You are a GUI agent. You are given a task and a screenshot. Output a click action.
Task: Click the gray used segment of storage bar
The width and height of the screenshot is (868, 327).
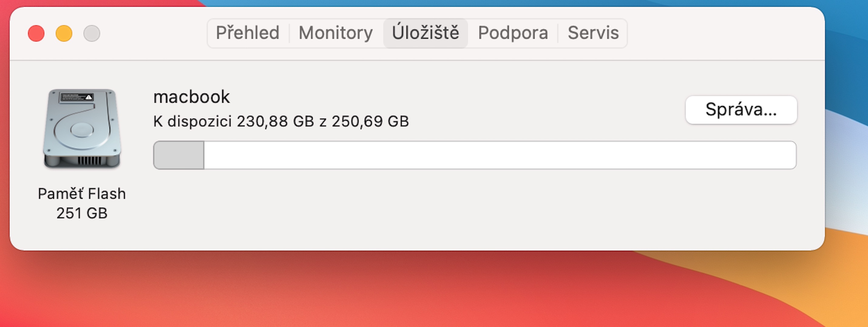178,155
